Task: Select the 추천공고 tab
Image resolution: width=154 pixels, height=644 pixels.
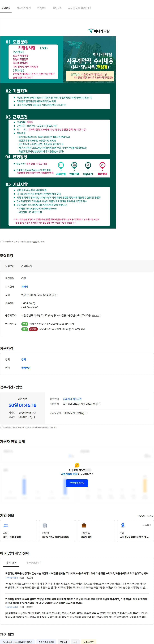Action: [x=57, y=8]
